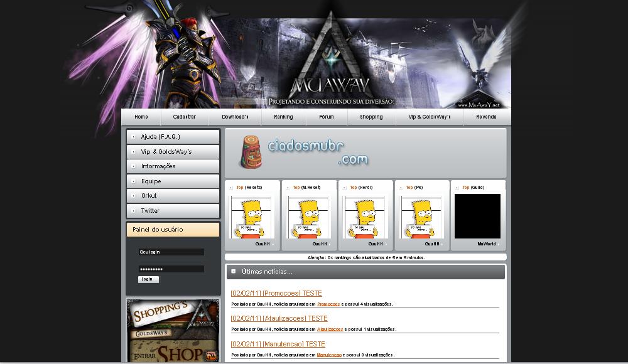Open Ajuda (F.A.Q.) in the sidebar
Image resolution: width=628 pixels, height=364 pixels.
coord(173,137)
